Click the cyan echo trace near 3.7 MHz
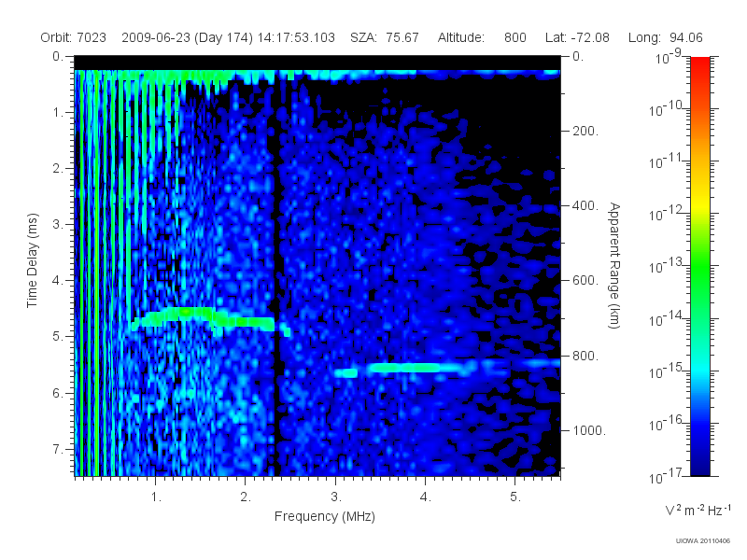Image resolution: width=747 pixels, height=560 pixels. [x=405, y=368]
